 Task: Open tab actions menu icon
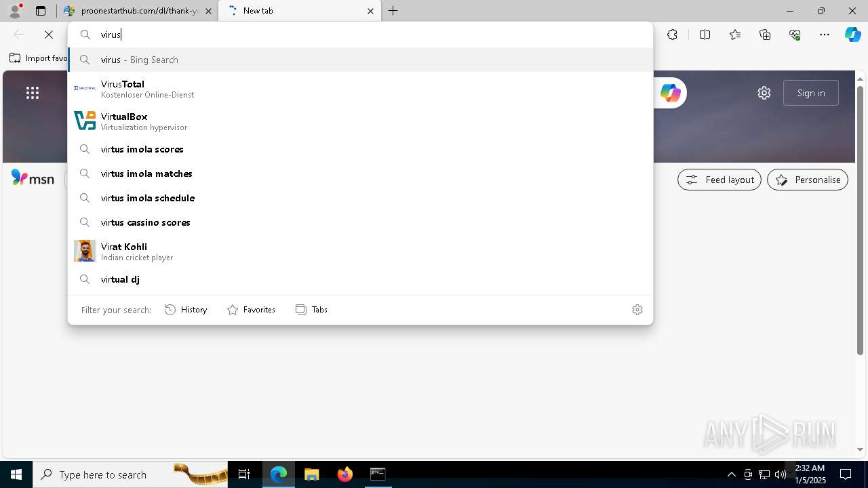[x=41, y=11]
